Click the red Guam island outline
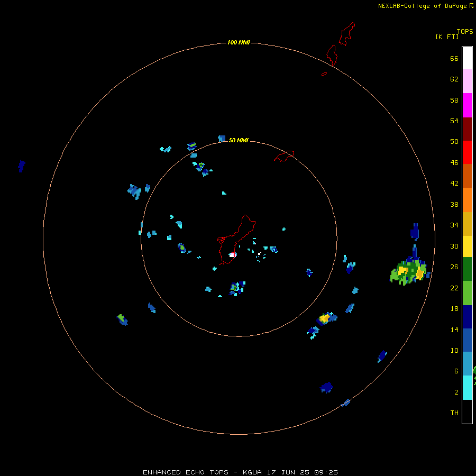 coord(236,240)
